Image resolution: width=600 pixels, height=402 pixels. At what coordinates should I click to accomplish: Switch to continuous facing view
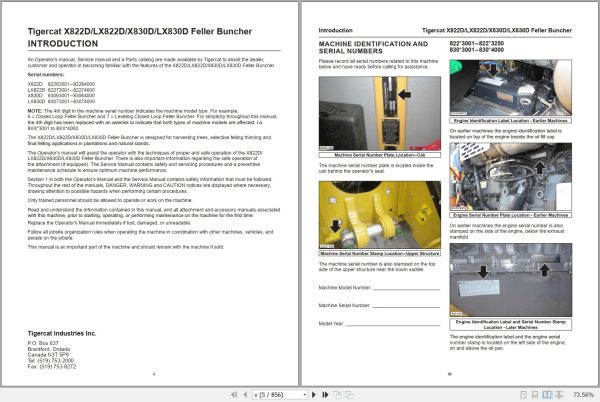pos(559,395)
